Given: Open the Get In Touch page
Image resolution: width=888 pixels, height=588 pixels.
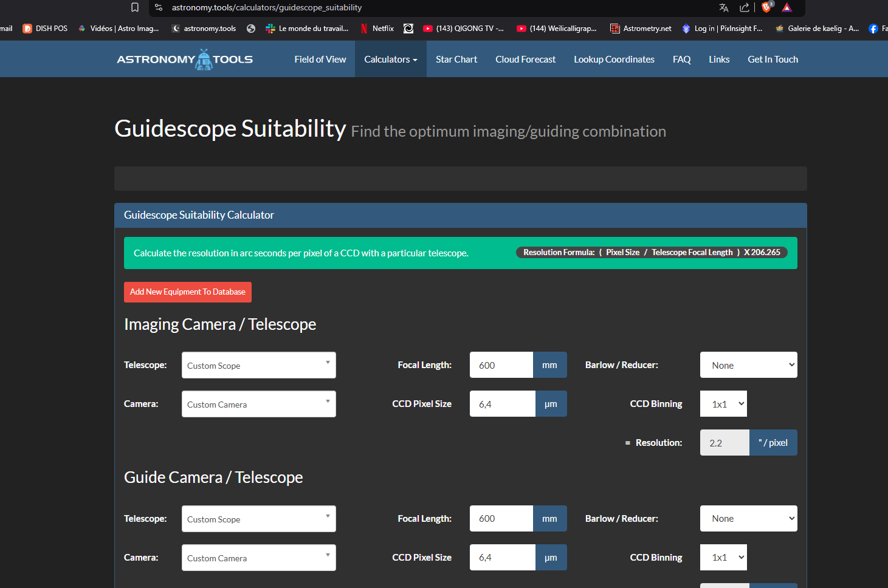Looking at the screenshot, I should (x=773, y=60).
